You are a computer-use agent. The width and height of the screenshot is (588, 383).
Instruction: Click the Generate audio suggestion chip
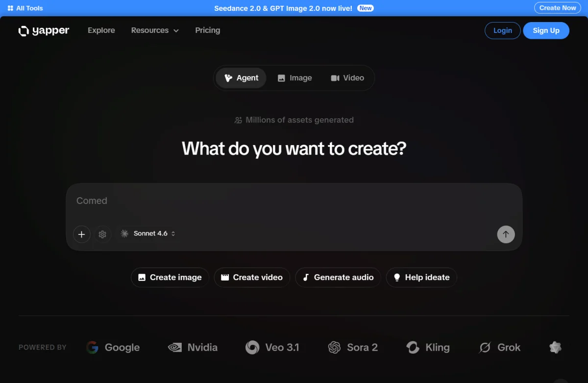[x=338, y=278]
